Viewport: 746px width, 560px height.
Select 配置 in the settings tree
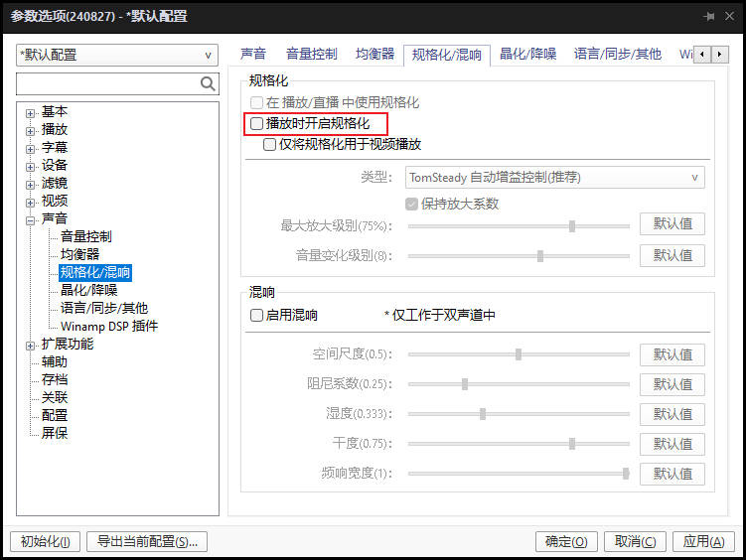[55, 415]
